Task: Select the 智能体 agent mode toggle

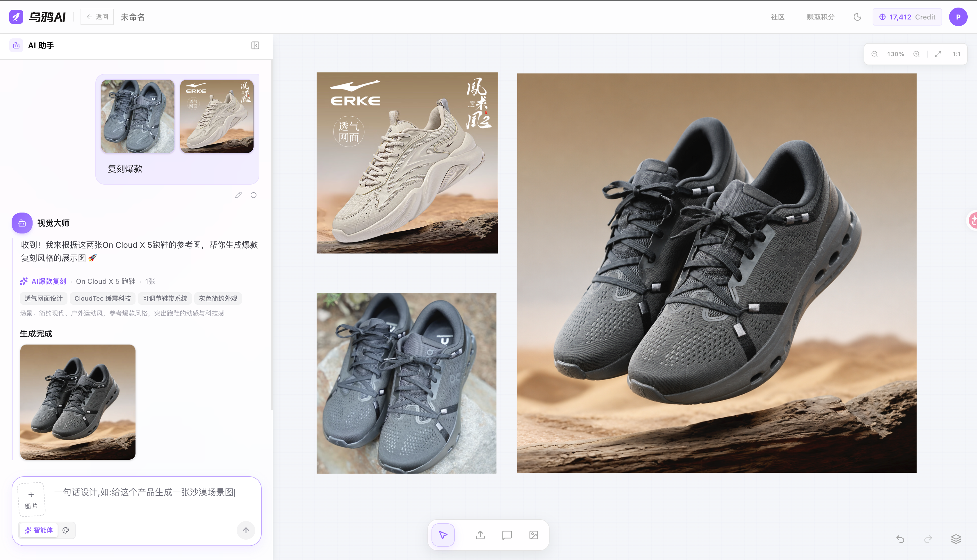Action: (38, 530)
